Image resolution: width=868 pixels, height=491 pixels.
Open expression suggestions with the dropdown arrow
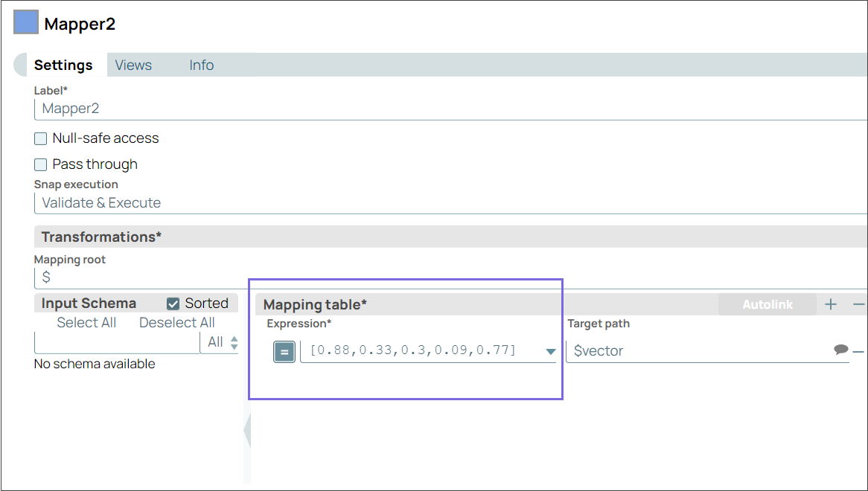(550, 351)
